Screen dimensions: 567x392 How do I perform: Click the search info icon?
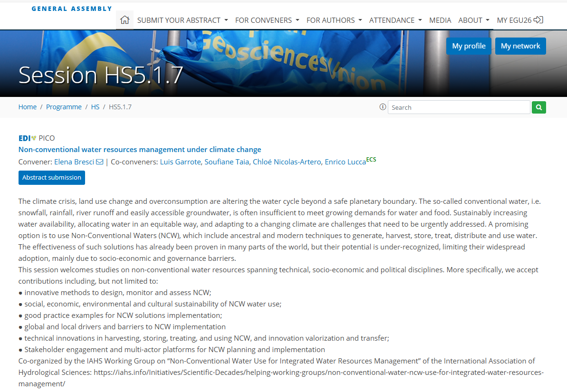tap(383, 107)
